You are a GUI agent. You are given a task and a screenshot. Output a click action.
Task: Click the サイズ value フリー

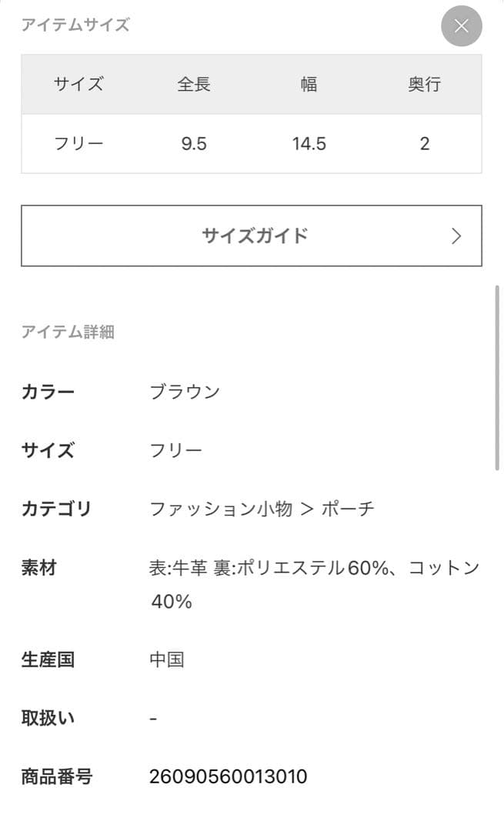(176, 450)
